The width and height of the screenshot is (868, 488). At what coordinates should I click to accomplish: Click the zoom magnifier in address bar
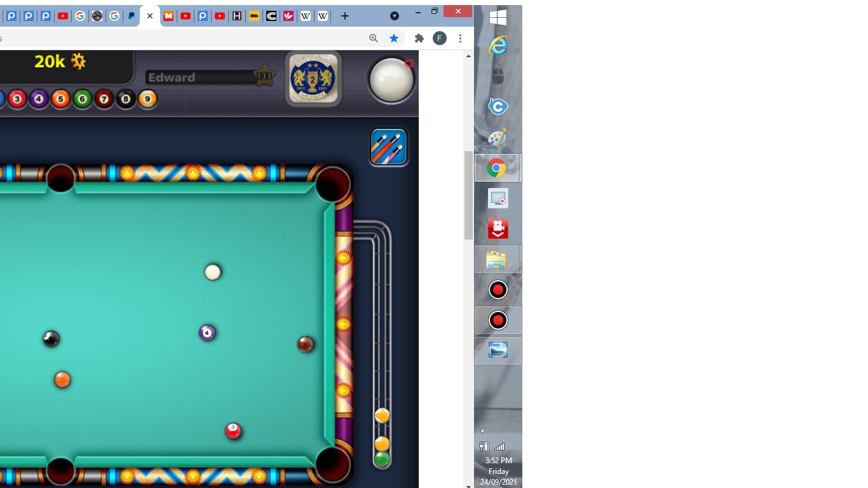pos(374,38)
